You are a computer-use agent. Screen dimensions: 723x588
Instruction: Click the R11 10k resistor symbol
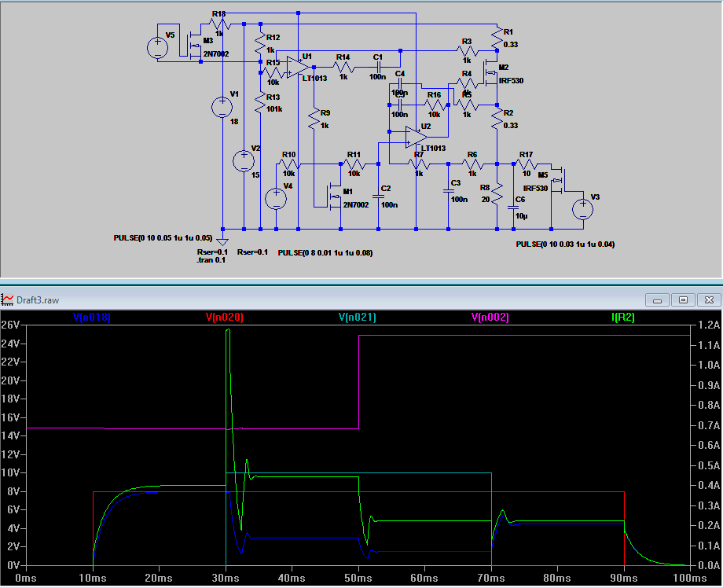(354, 164)
